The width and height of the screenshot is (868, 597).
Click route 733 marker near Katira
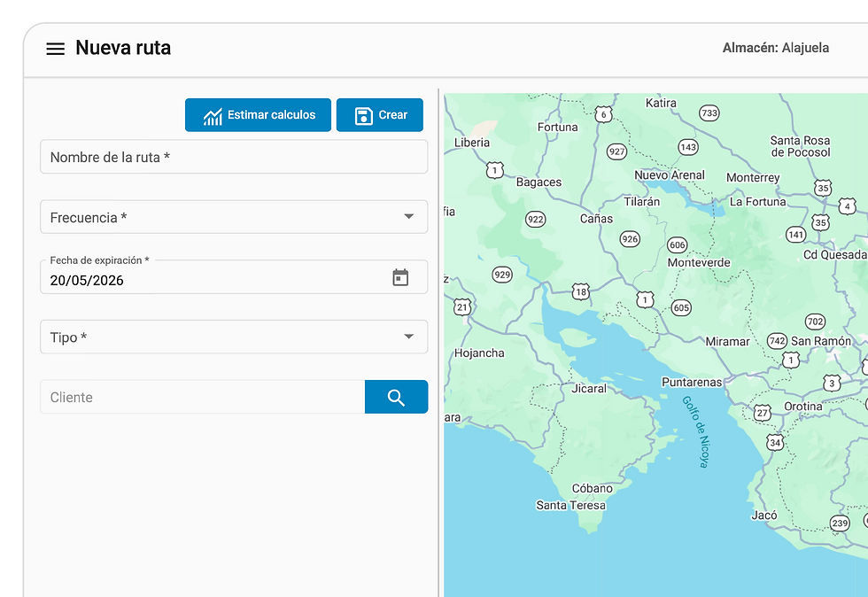point(709,113)
